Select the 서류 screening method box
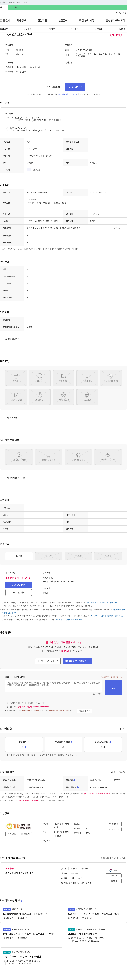 click(19, 556)
